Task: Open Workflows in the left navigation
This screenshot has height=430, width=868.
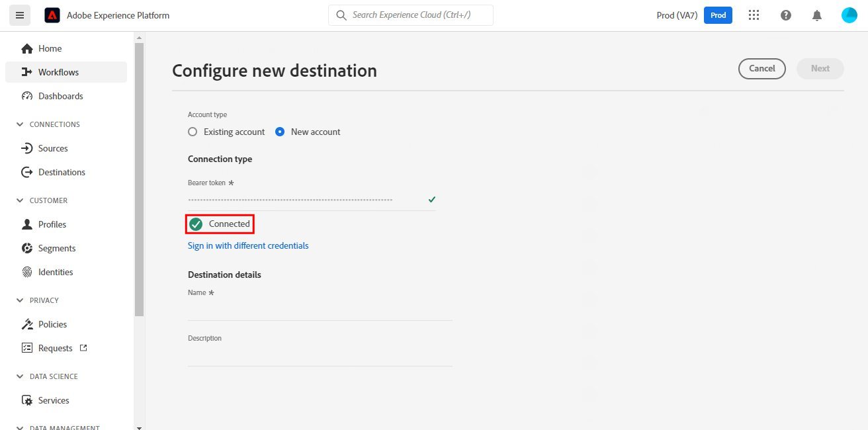Action: (58, 72)
